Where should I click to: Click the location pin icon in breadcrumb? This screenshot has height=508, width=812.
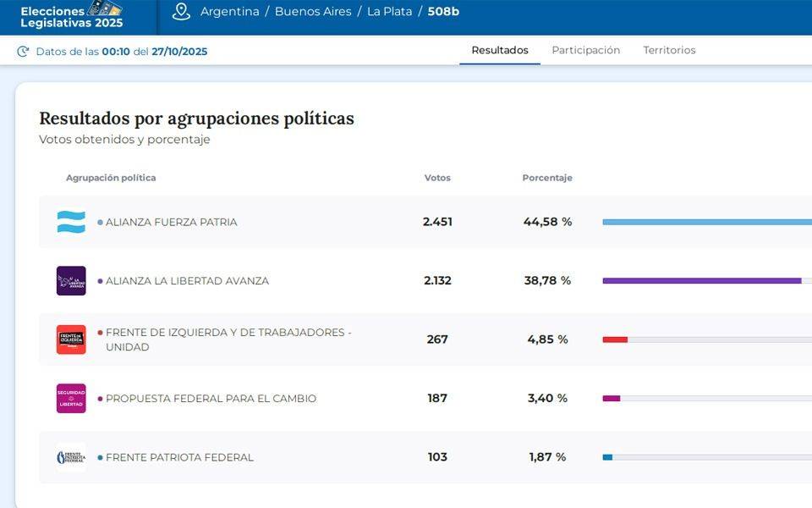[x=181, y=12]
